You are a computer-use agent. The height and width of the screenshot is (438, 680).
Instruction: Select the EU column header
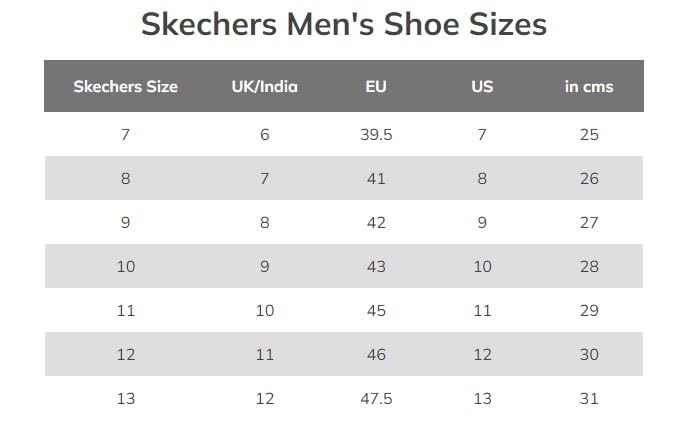point(376,86)
